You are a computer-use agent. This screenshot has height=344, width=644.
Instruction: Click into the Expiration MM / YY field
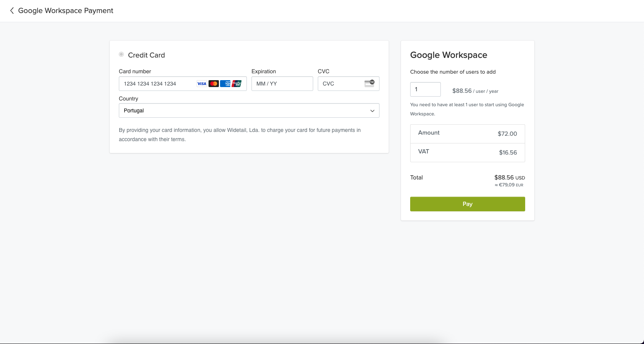pyautogui.click(x=282, y=84)
